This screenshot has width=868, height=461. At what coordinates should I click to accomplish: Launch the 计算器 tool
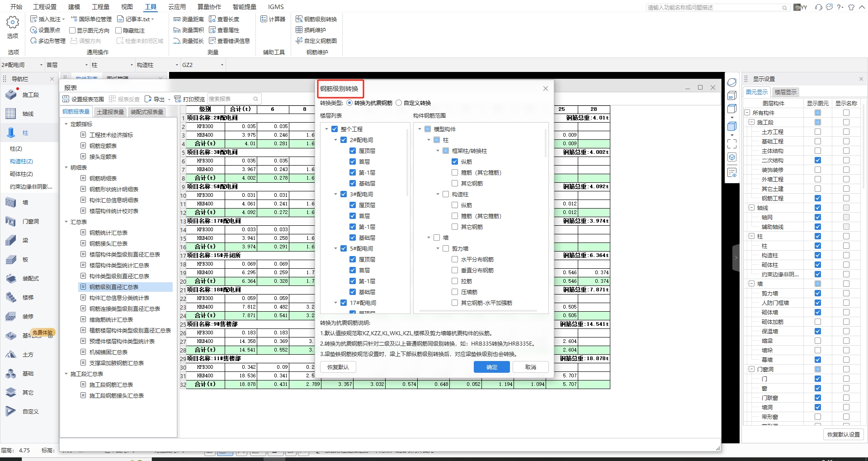273,19
